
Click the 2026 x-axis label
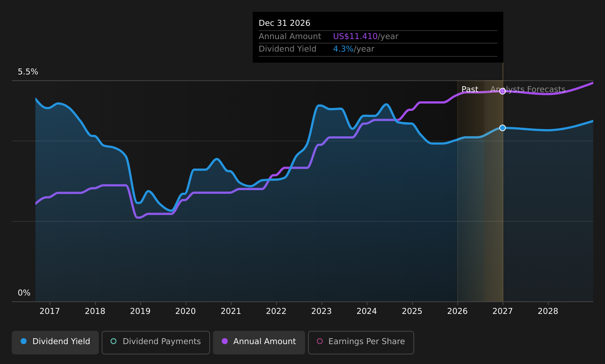(x=458, y=311)
